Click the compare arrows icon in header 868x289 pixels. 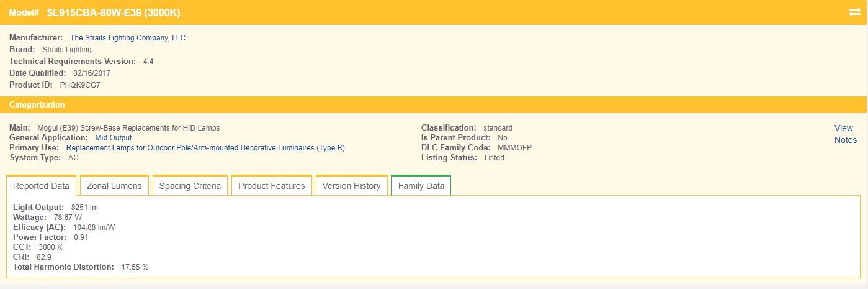tap(854, 12)
